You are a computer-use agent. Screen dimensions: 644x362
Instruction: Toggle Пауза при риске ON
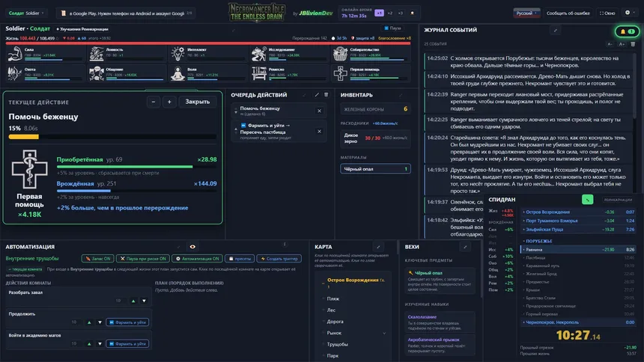(x=142, y=259)
